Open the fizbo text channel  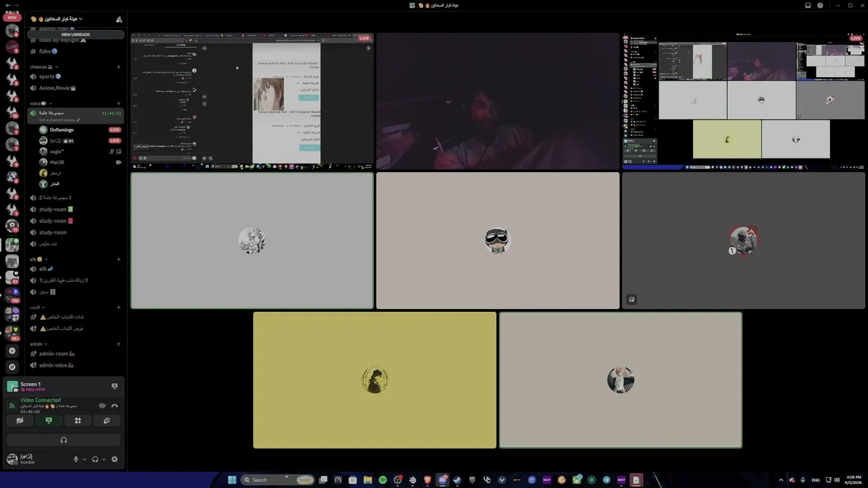tap(75, 52)
